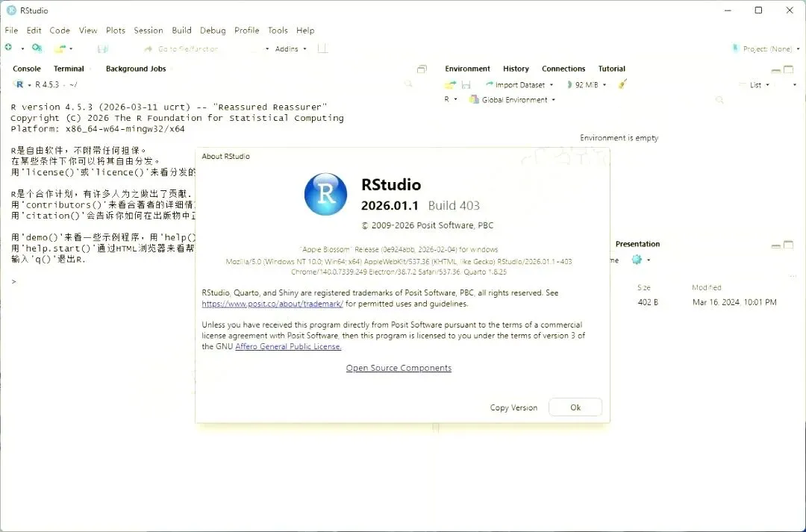Switch to the Terminal tab
This screenshot has height=532, width=806.
tap(69, 69)
